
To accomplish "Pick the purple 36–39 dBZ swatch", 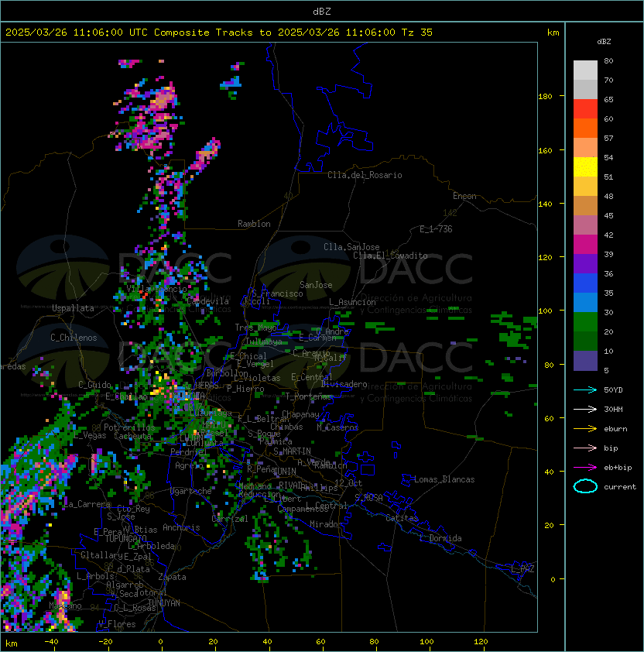I will point(585,263).
